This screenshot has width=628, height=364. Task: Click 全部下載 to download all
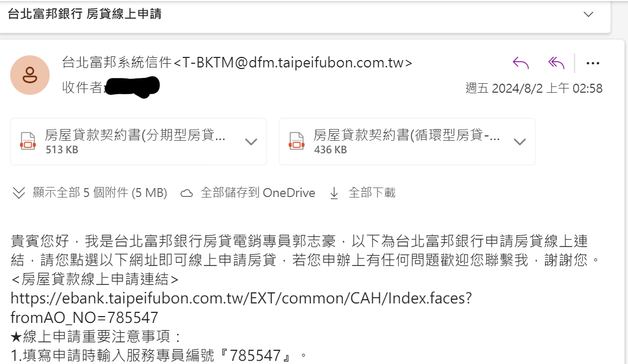363,193
